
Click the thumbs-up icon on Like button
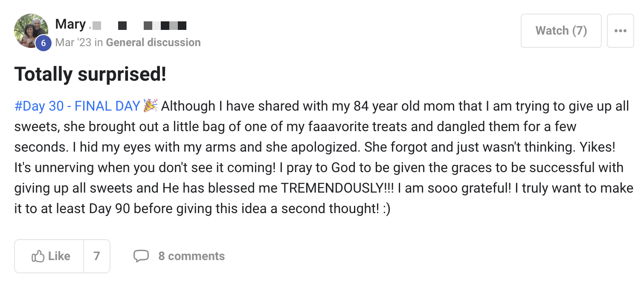click(38, 256)
